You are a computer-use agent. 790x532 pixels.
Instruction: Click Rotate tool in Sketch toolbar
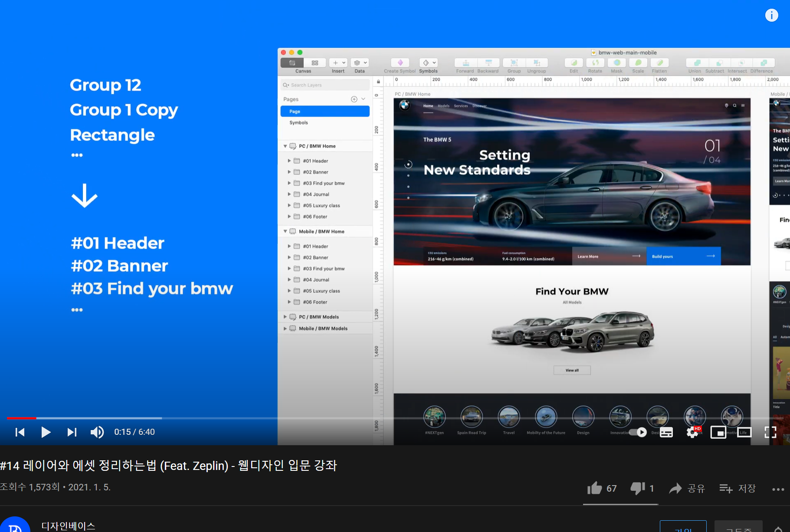click(x=595, y=63)
